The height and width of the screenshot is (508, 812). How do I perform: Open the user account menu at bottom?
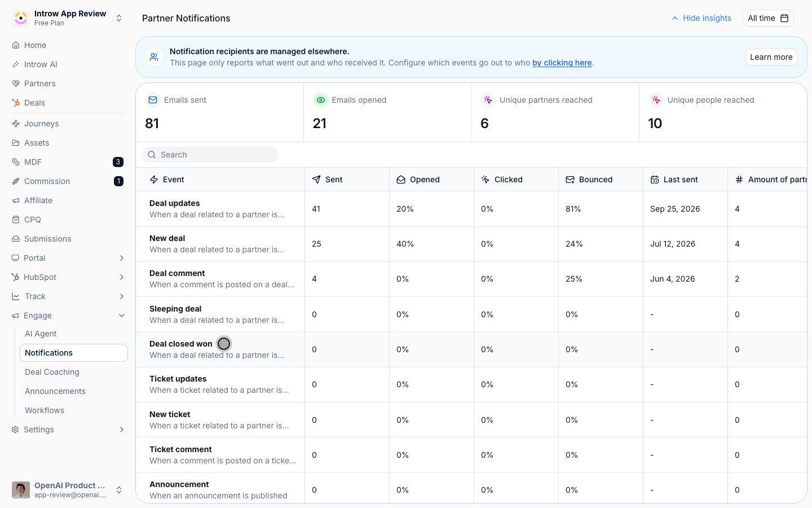coord(68,490)
